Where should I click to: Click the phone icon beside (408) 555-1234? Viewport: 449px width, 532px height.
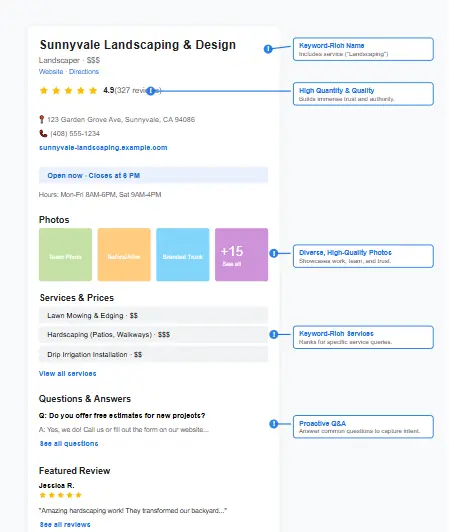[43, 134]
